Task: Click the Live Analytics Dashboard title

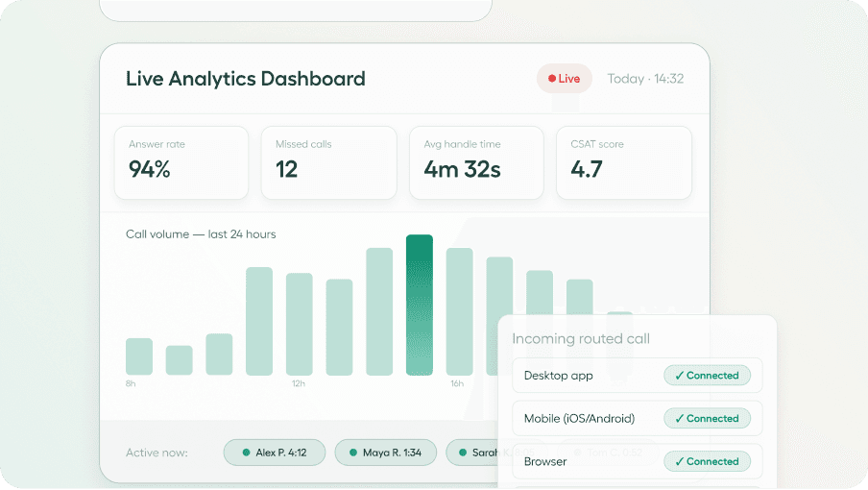Action: (245, 79)
